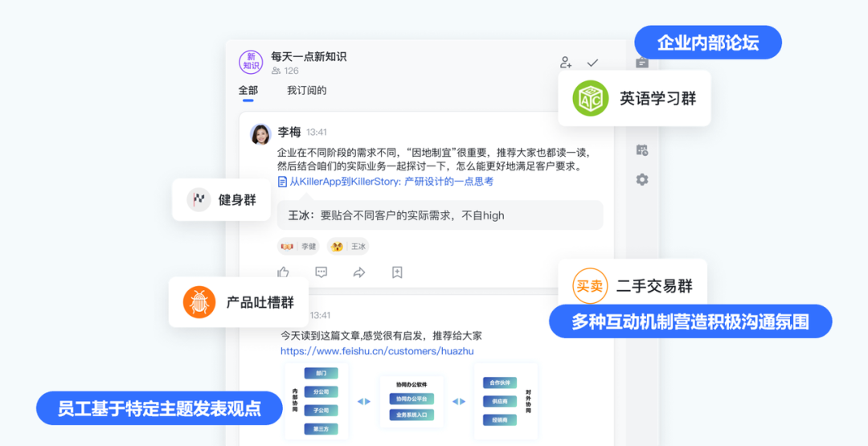Open the calendar icon in right sidebar
Viewport: 868px width, 446px height.
pos(641,150)
